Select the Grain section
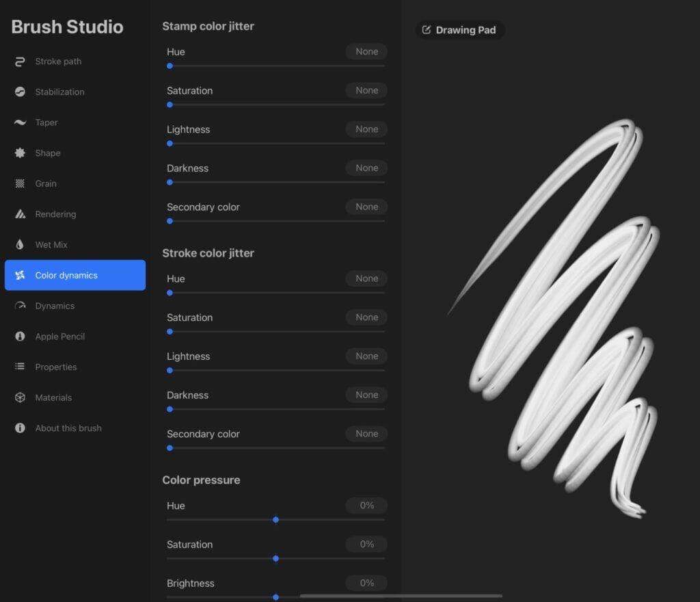The image size is (700, 602). pyautogui.click(x=75, y=183)
